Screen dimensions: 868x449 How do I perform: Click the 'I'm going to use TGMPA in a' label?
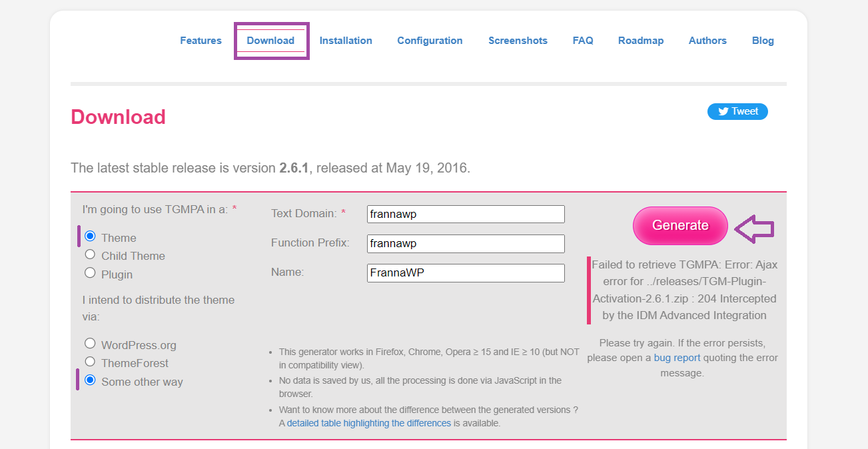click(160, 209)
